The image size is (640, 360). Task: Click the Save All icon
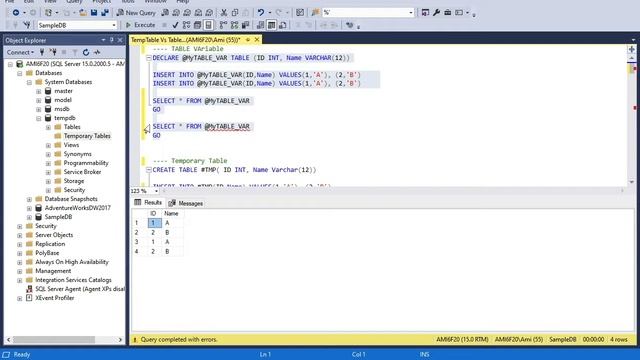click(x=104, y=13)
